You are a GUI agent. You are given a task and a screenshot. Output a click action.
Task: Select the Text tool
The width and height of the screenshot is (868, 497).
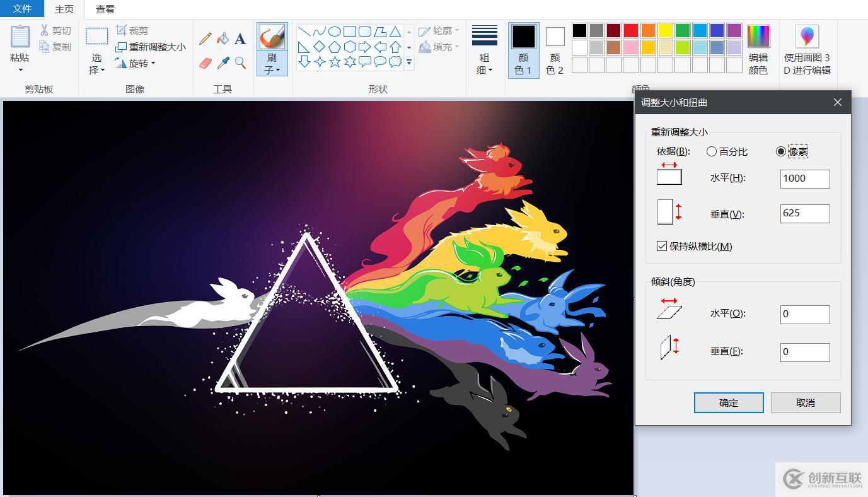240,39
